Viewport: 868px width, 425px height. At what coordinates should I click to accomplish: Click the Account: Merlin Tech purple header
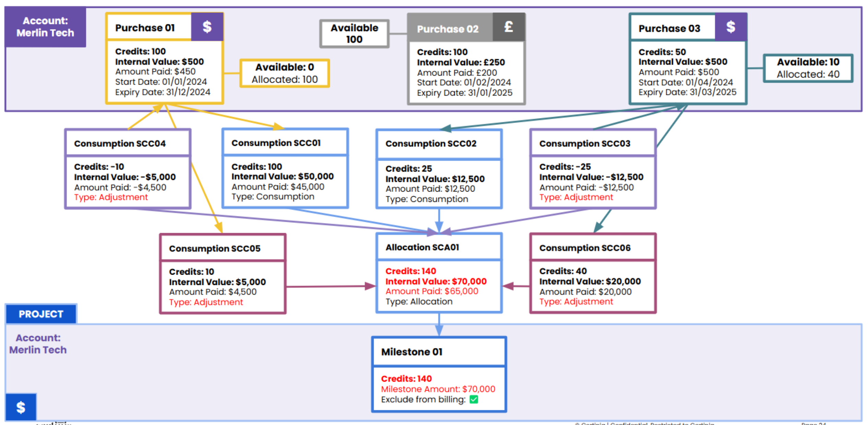pyautogui.click(x=45, y=27)
